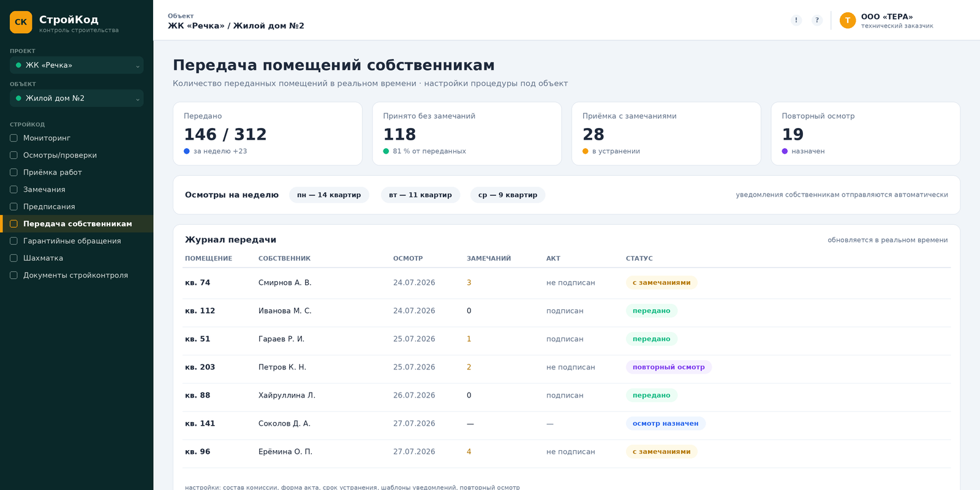Click the СК logo icon
The height and width of the screenshot is (490, 980).
pos(21,22)
